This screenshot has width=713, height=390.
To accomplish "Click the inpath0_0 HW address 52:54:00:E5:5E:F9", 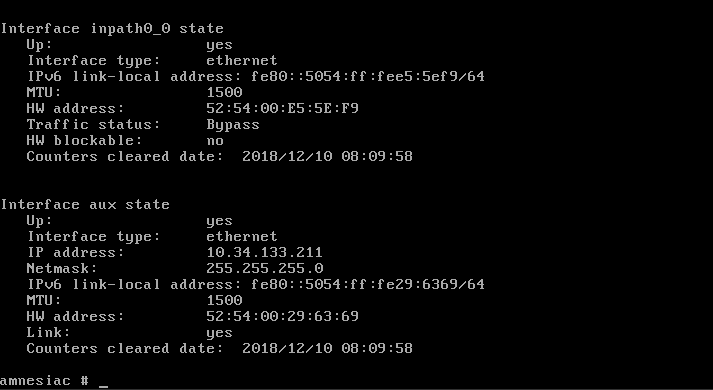I will (282, 108).
